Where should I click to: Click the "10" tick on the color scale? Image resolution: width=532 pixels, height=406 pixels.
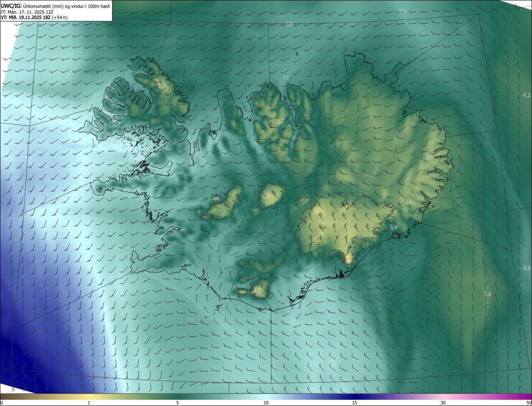tap(266, 403)
